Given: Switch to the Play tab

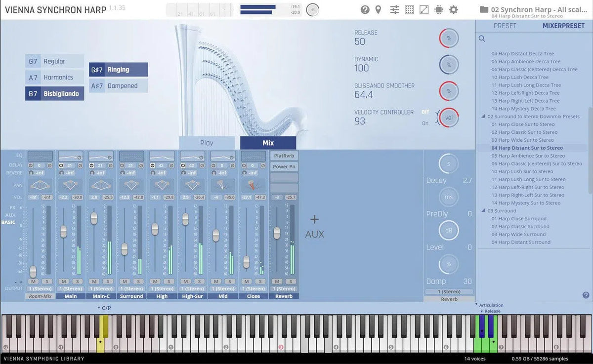Looking at the screenshot, I should tap(206, 142).
